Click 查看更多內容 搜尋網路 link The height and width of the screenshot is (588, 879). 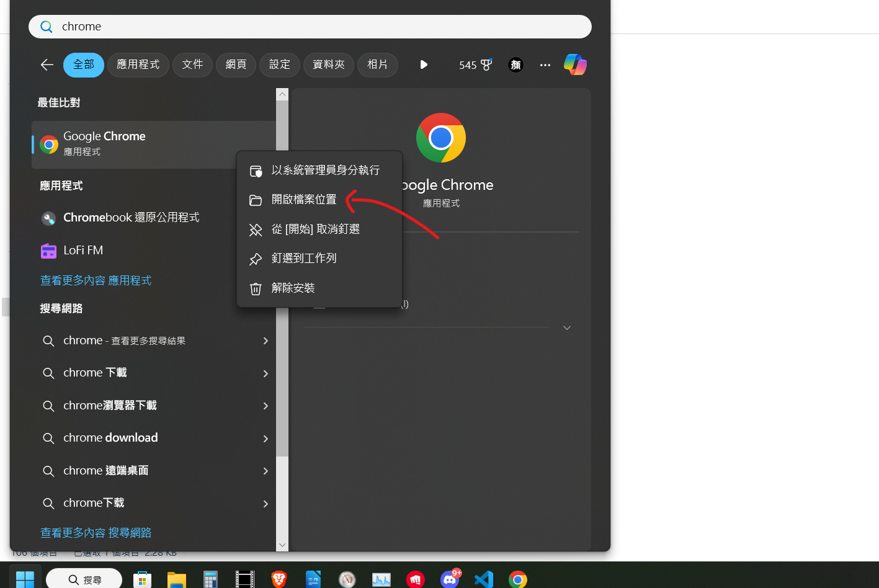[96, 533]
